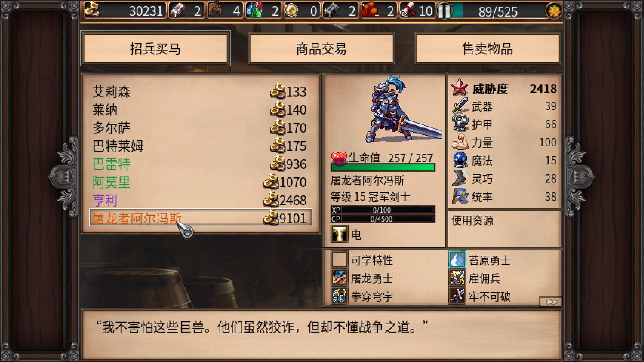The height and width of the screenshot is (362, 644).
Task: Click the red star 威胁度 icon
Action: (460, 87)
